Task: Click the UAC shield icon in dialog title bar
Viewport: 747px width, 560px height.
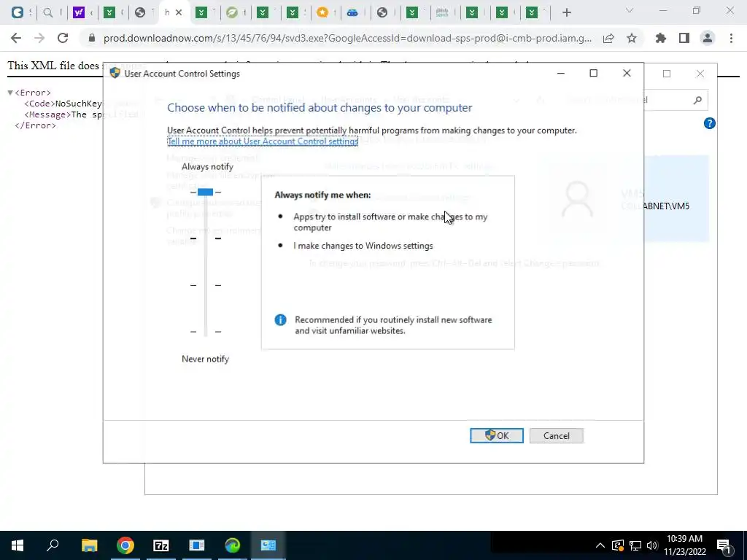Action: pyautogui.click(x=115, y=73)
